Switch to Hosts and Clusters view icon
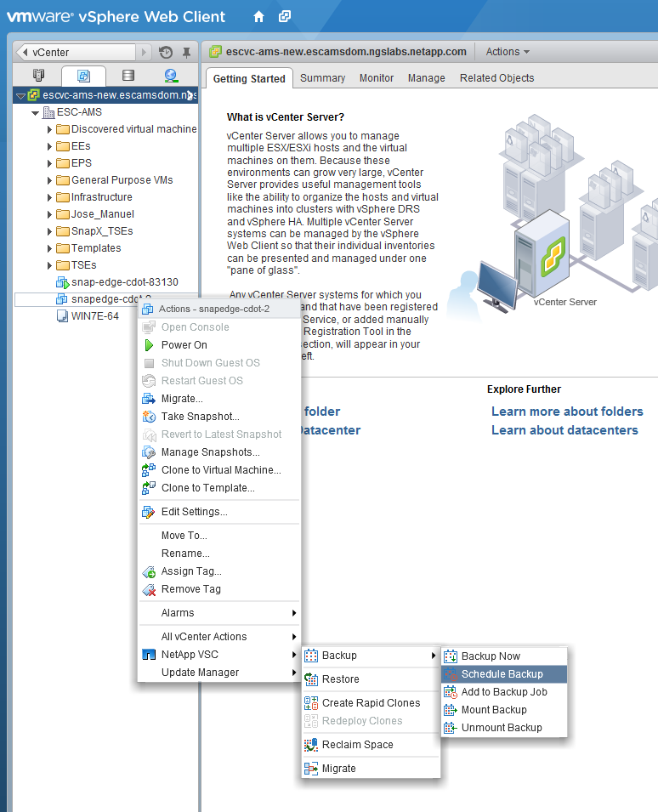The width and height of the screenshot is (658, 812). click(39, 76)
